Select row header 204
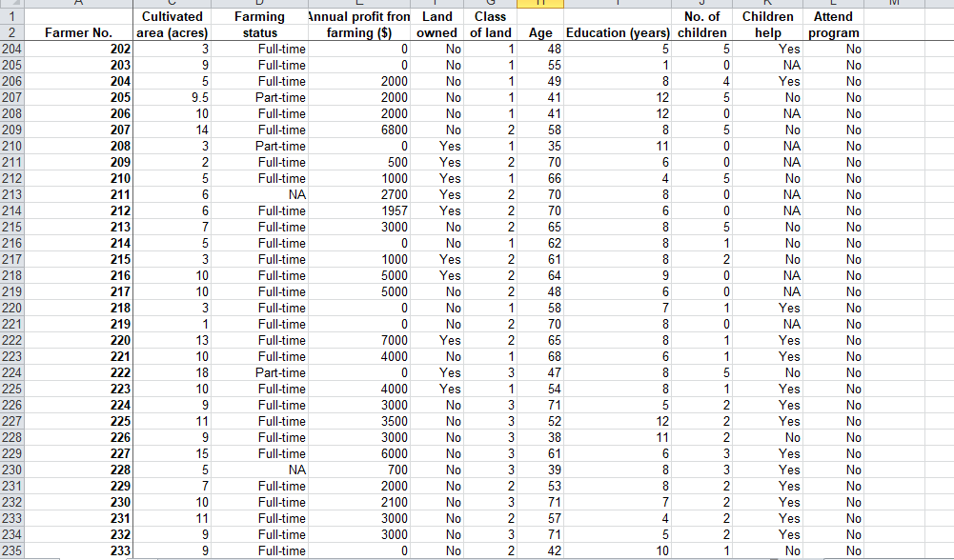 [12, 49]
